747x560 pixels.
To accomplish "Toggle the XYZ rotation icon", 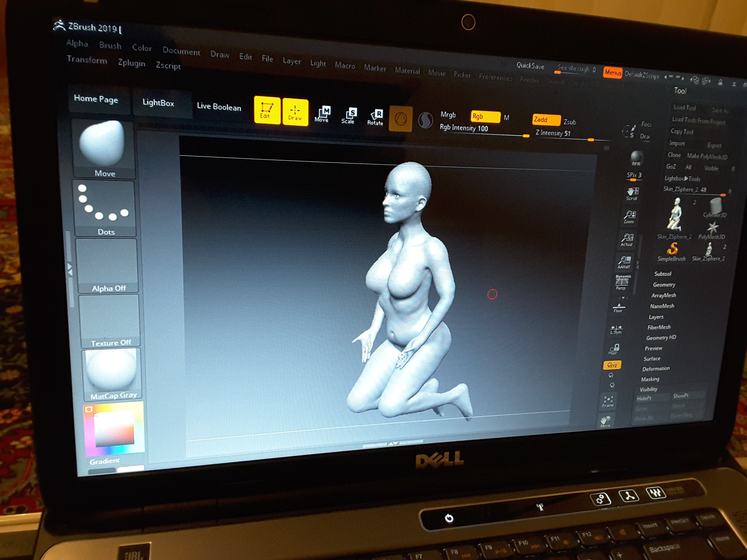I will click(x=612, y=365).
